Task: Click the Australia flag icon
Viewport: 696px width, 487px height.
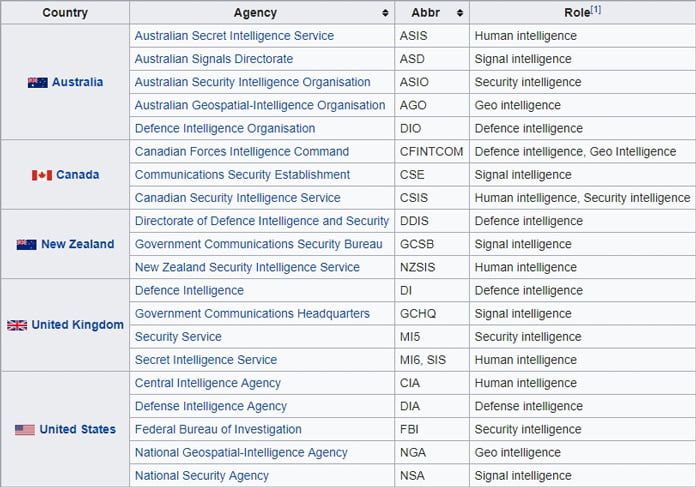Action: pyautogui.click(x=38, y=83)
